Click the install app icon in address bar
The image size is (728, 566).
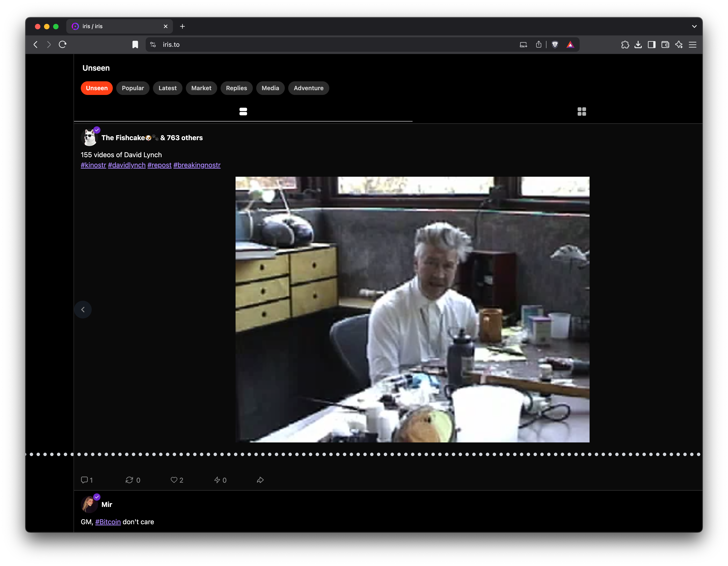523,44
